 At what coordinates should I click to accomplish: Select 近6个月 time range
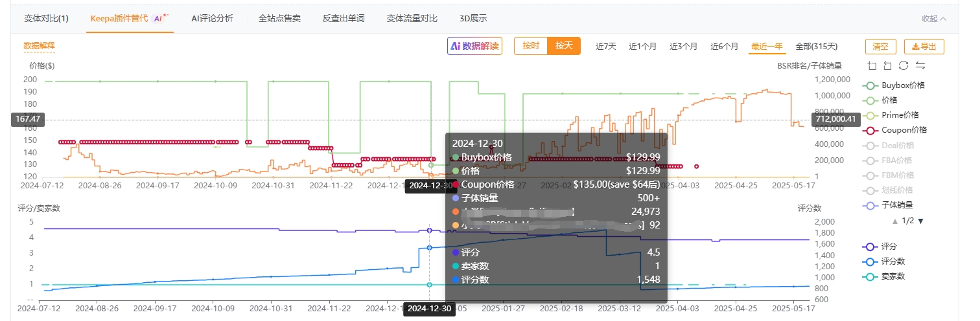point(724,47)
